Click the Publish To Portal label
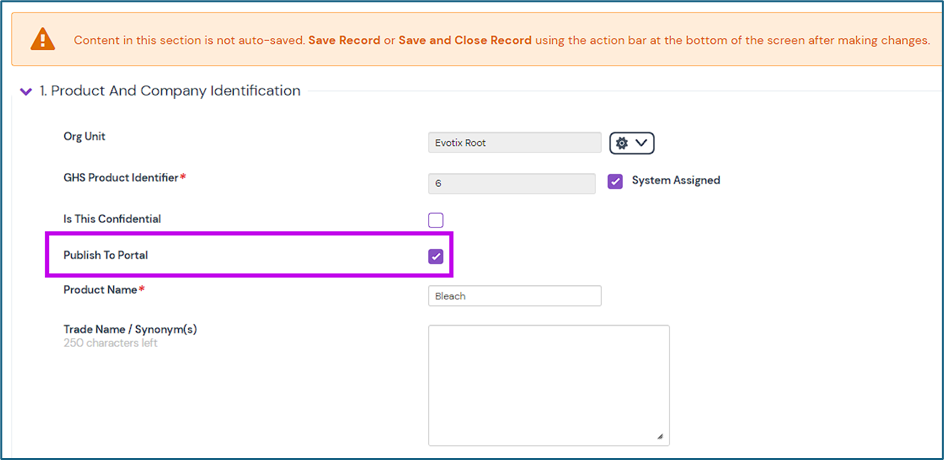 pos(106,256)
